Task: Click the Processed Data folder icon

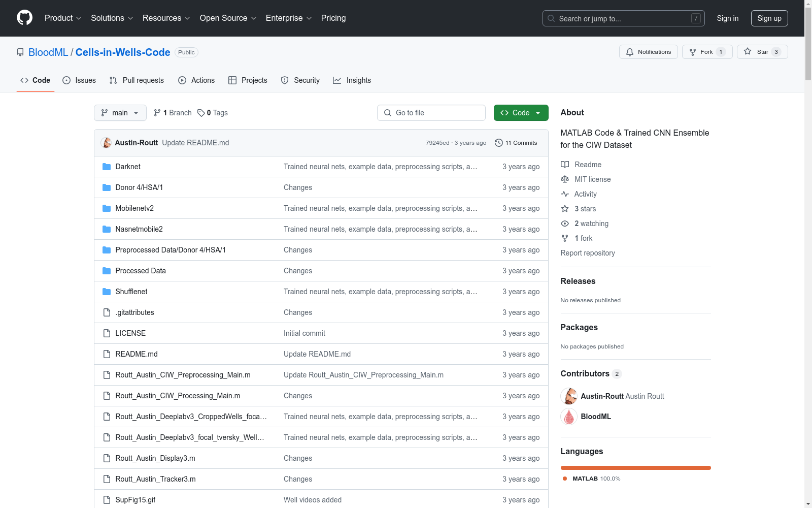Action: 107,271
